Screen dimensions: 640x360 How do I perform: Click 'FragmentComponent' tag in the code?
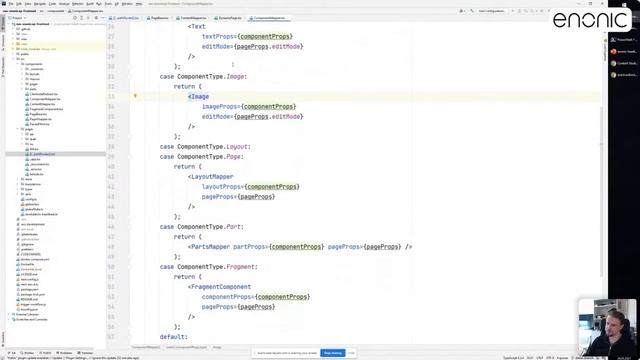pyautogui.click(x=221, y=287)
